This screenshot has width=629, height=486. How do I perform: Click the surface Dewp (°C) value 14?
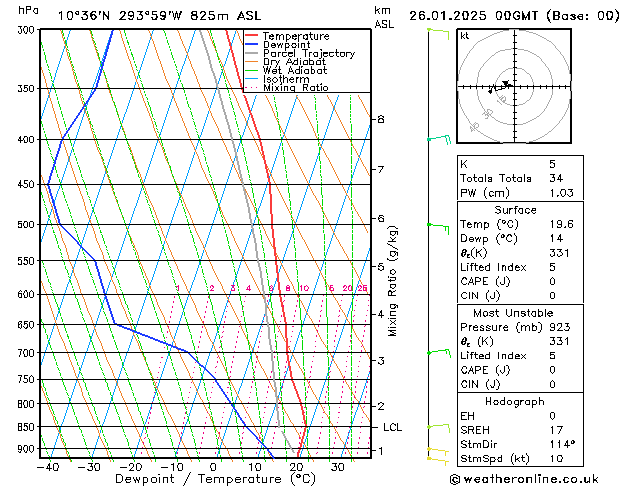pyautogui.click(x=556, y=239)
